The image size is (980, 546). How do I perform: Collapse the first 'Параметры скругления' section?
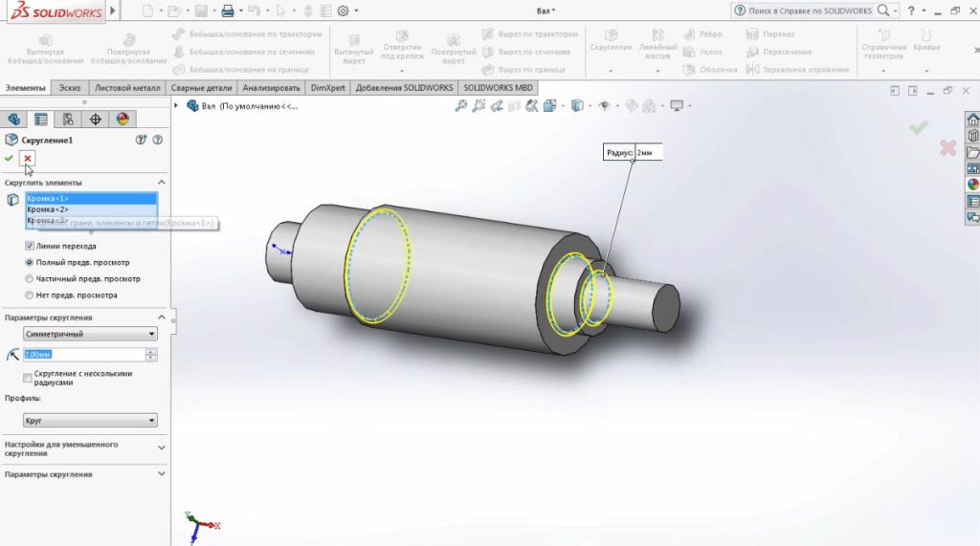pos(161,317)
